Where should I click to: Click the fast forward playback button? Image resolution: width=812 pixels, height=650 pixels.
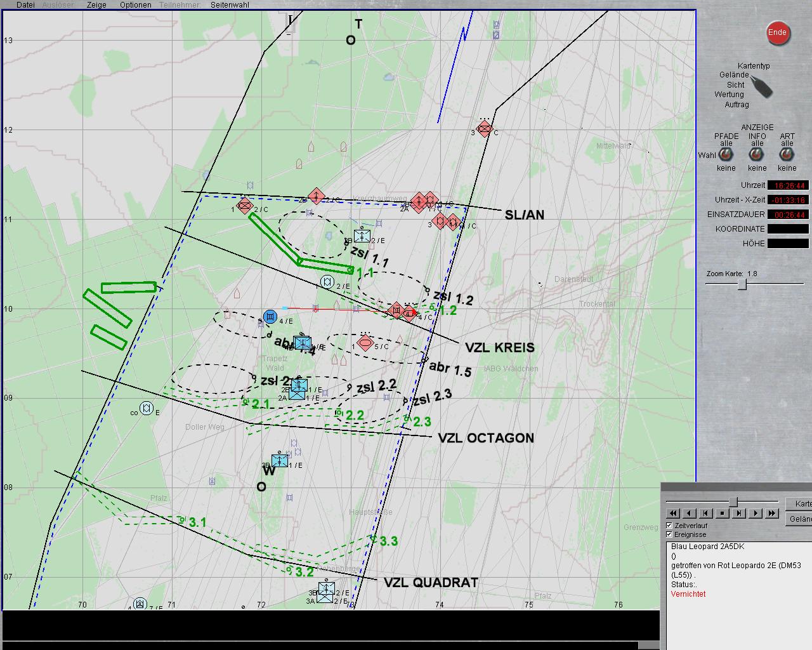(x=772, y=513)
